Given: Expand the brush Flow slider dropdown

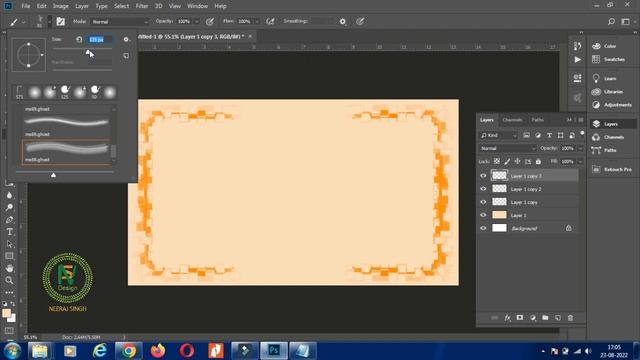Looking at the screenshot, I should (257, 22).
